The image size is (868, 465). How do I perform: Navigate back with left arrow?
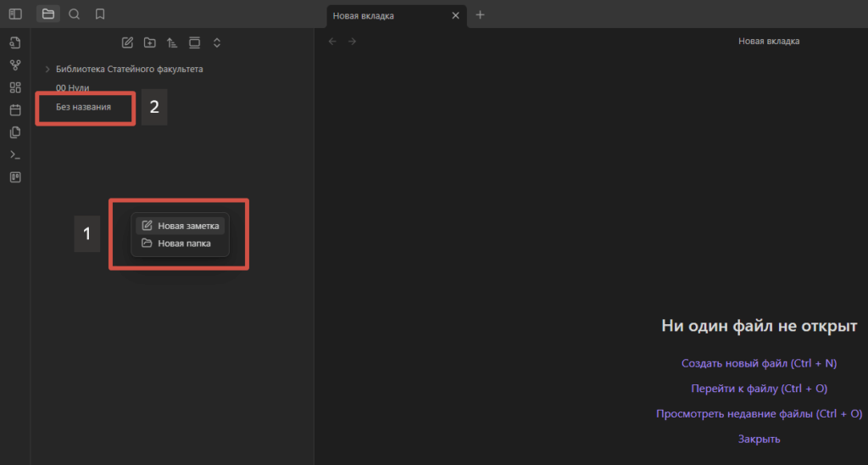[x=332, y=42]
